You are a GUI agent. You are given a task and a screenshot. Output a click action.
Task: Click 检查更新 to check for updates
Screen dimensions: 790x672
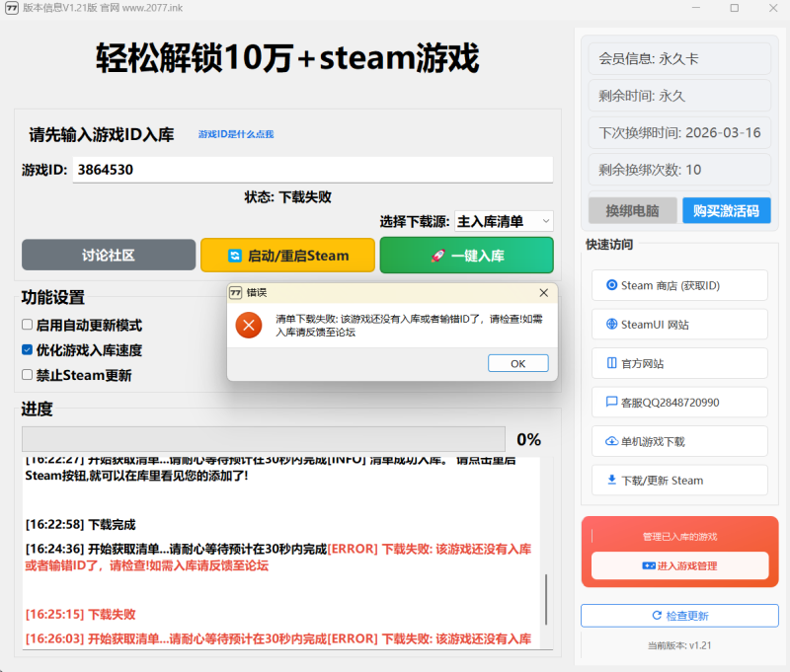coord(678,615)
